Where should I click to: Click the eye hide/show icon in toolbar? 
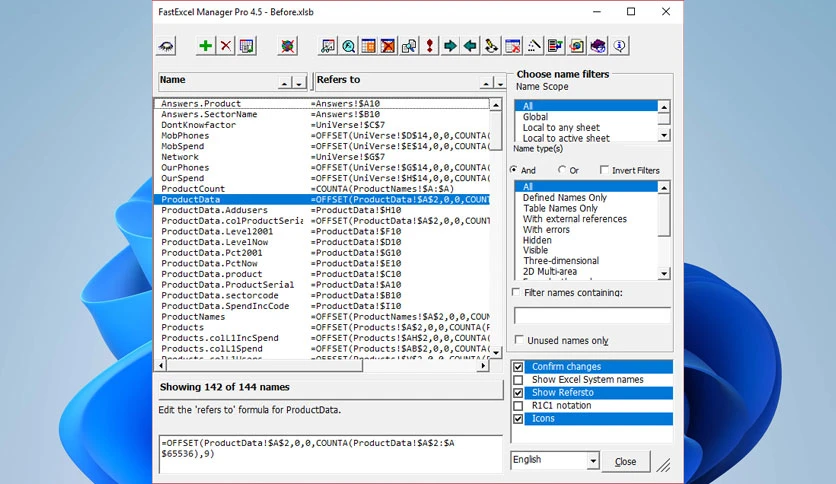click(x=166, y=46)
